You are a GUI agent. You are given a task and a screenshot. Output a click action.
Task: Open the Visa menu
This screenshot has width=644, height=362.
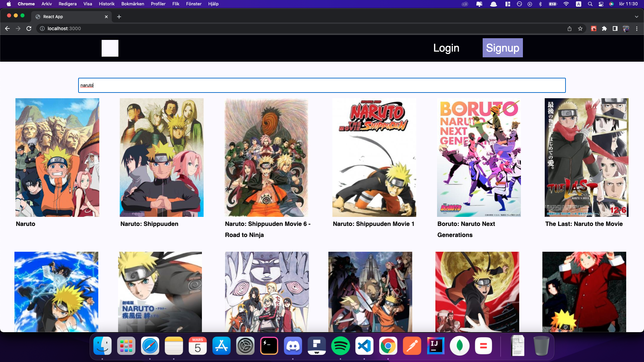coord(88,4)
